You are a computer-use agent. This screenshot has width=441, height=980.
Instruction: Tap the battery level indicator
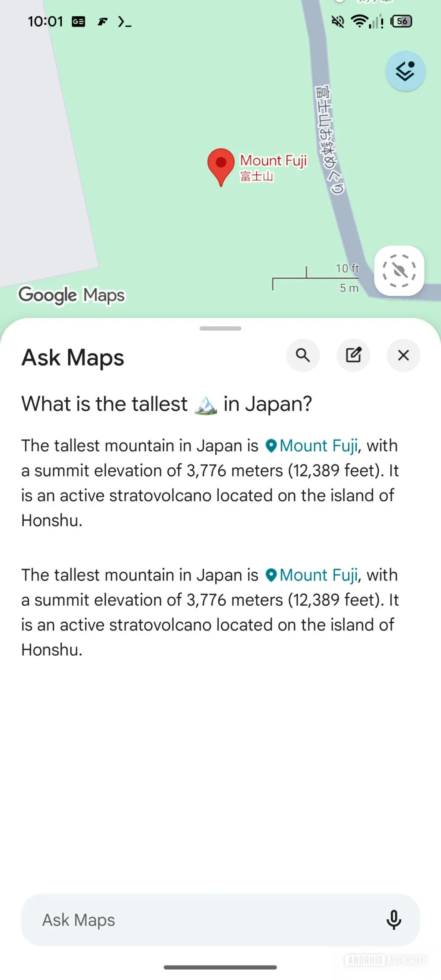click(x=401, y=21)
